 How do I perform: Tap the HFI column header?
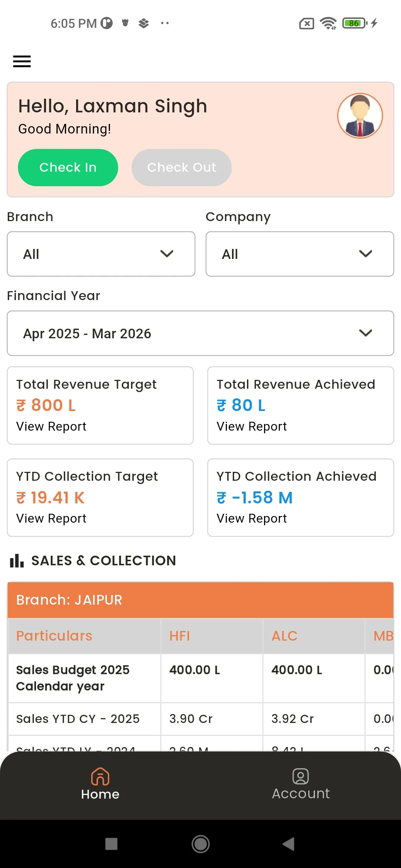(180, 636)
